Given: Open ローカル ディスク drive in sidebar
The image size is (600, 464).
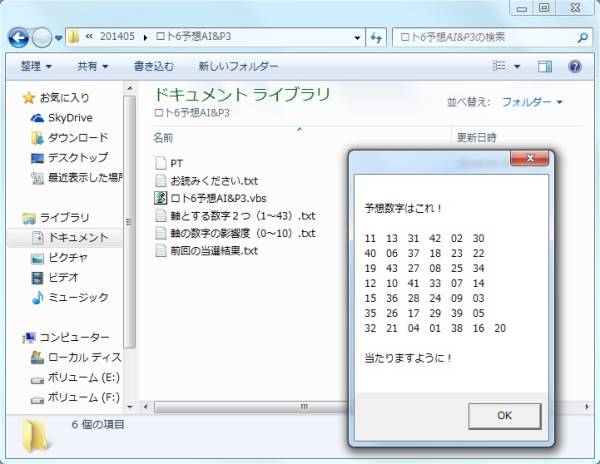Looking at the screenshot, I should [x=76, y=357].
